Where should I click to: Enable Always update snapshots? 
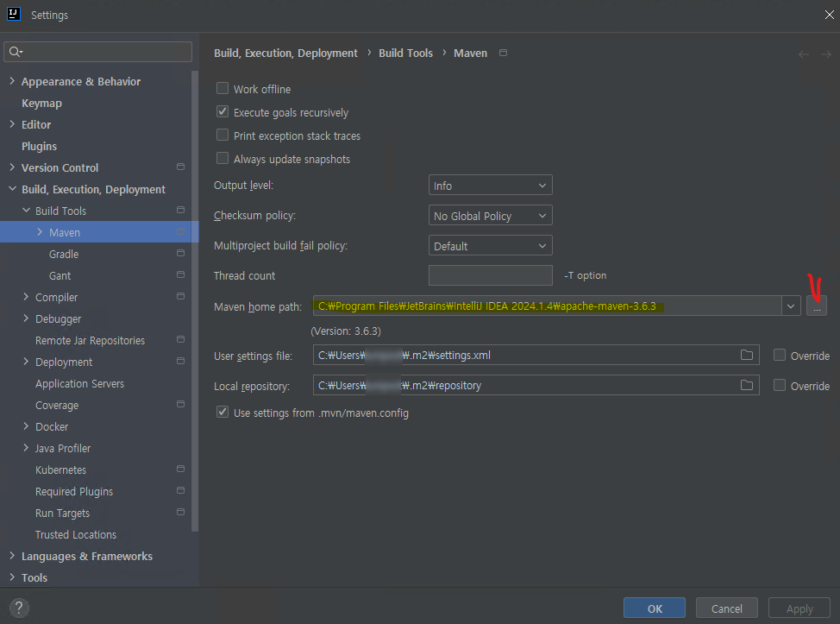click(223, 158)
